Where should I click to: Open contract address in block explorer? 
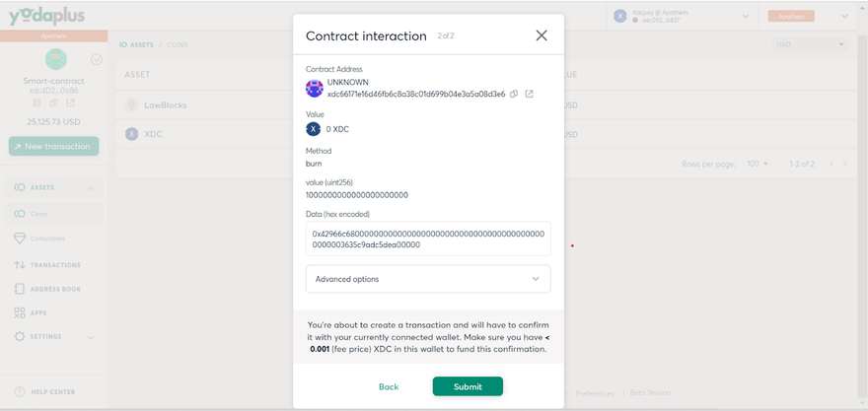(x=529, y=95)
